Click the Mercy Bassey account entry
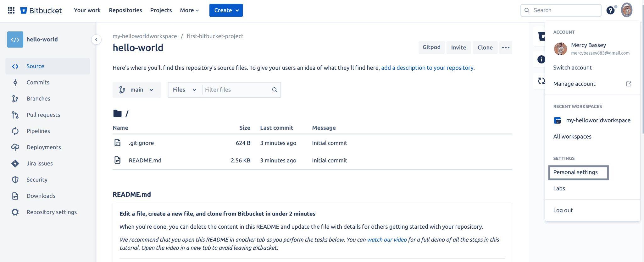The width and height of the screenshot is (644, 262). click(x=592, y=49)
